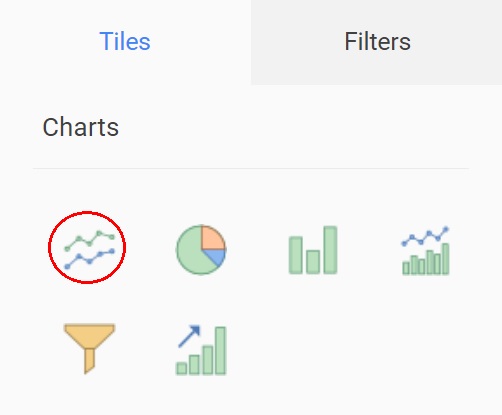502x415 pixels.
Task: Click the ascending bars with blue arrow
Action: coord(201,350)
